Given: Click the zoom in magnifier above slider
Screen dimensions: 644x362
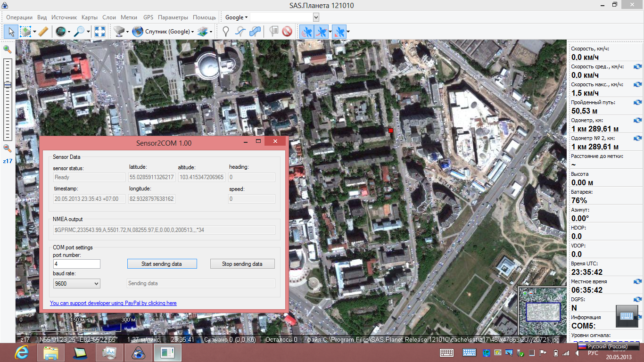Looking at the screenshot, I should [x=7, y=49].
